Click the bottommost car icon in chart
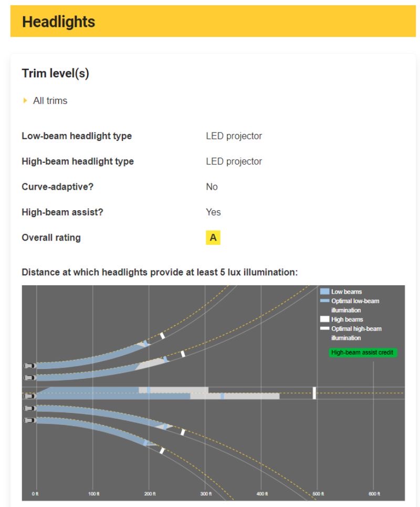 pyautogui.click(x=29, y=420)
